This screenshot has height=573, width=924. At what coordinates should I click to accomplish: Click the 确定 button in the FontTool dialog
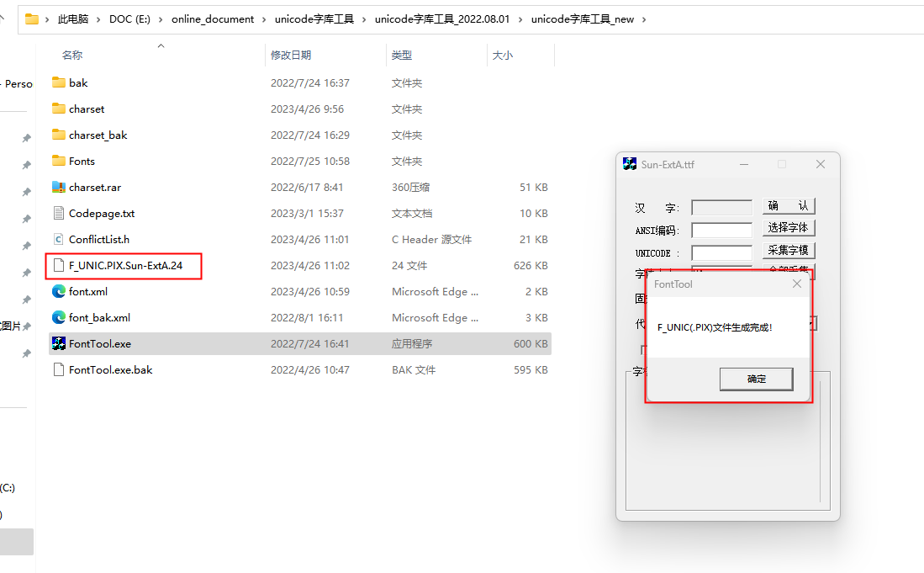point(756,379)
